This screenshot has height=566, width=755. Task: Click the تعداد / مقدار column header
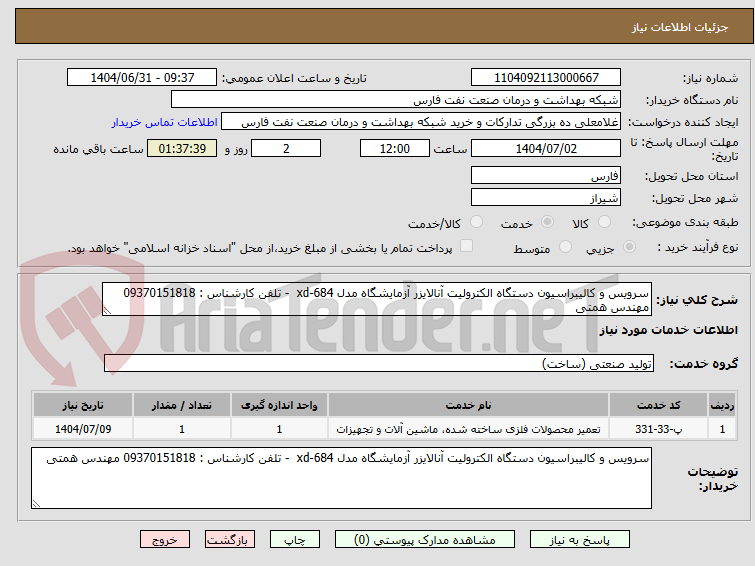coord(182,405)
